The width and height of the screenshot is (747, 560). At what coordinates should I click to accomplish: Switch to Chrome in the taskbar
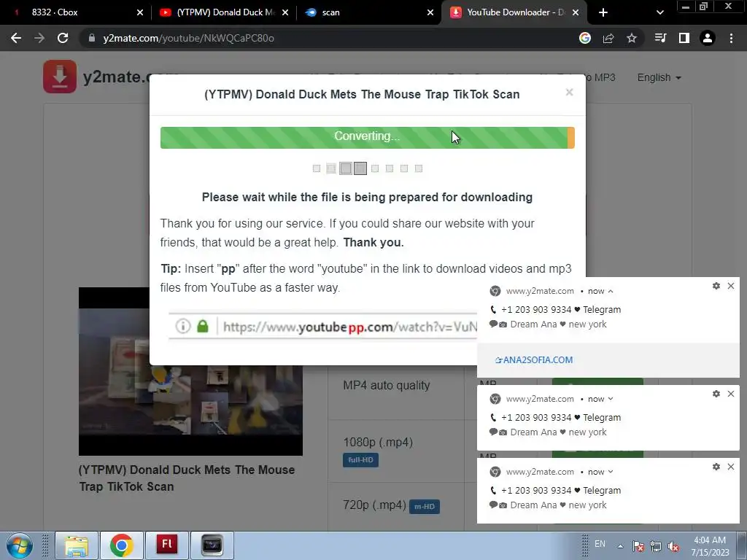[122, 545]
